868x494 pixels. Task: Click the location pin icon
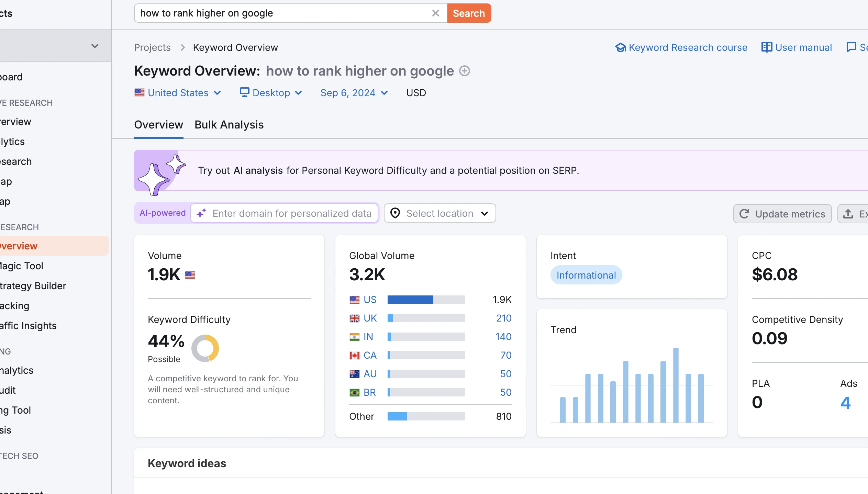click(395, 213)
